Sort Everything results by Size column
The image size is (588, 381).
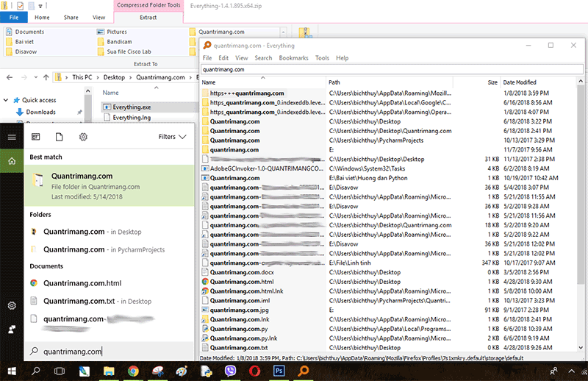click(x=476, y=82)
